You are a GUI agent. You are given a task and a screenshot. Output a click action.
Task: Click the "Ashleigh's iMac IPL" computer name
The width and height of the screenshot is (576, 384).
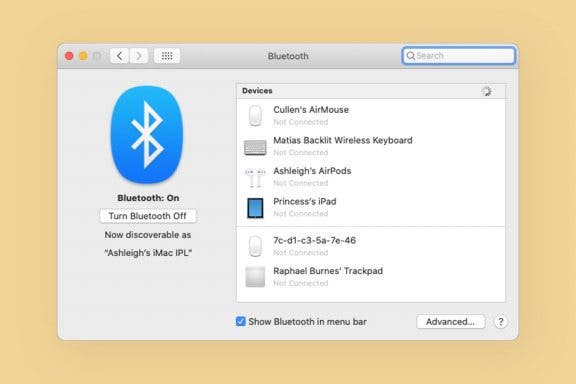tap(148, 253)
